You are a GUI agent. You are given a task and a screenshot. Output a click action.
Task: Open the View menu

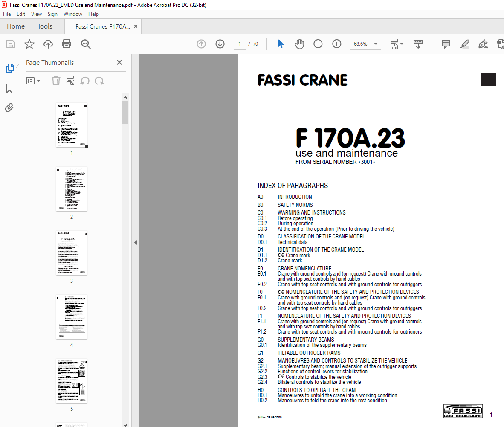coord(36,14)
